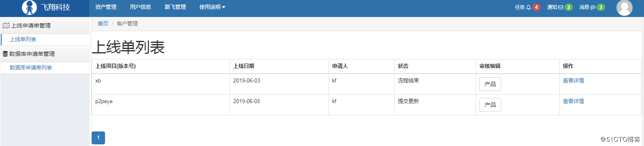Click the 飞翔科技 logo icon
This screenshot has width=644, height=146.
pyautogui.click(x=29, y=7)
